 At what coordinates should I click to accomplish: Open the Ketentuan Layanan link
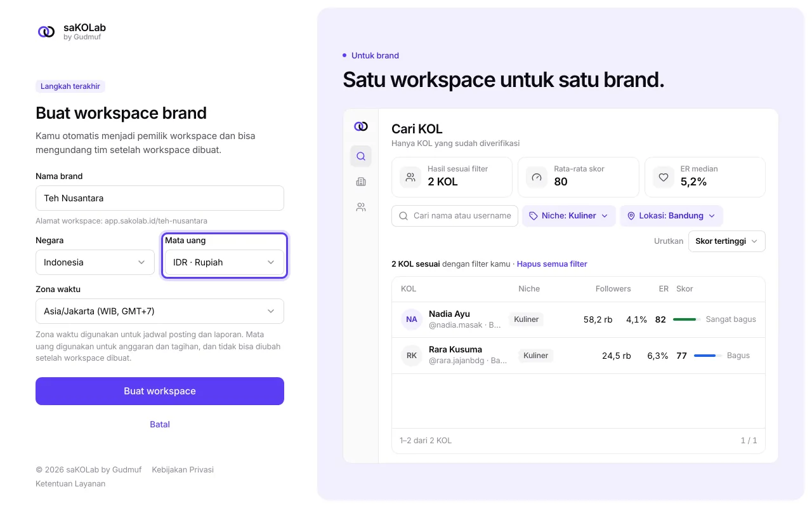tap(70, 484)
